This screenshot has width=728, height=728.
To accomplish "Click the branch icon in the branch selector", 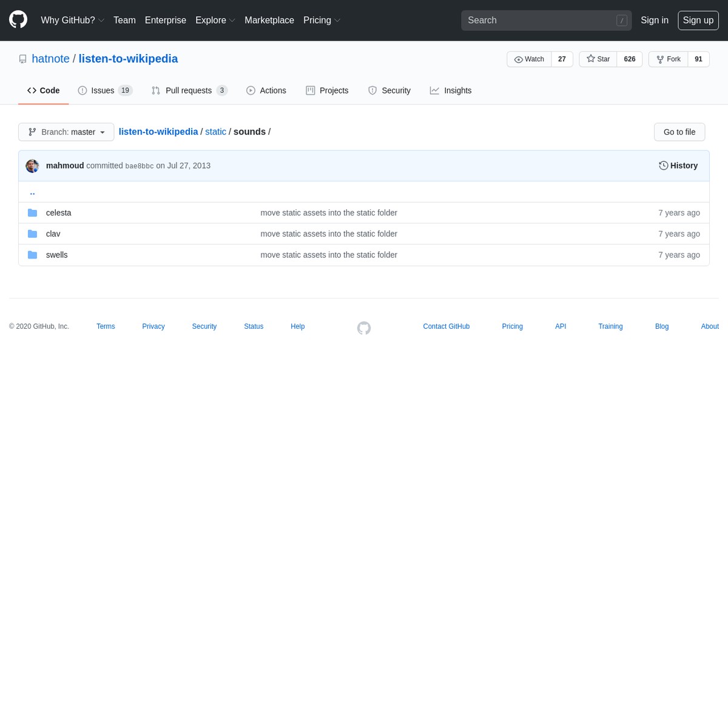I will [32, 132].
